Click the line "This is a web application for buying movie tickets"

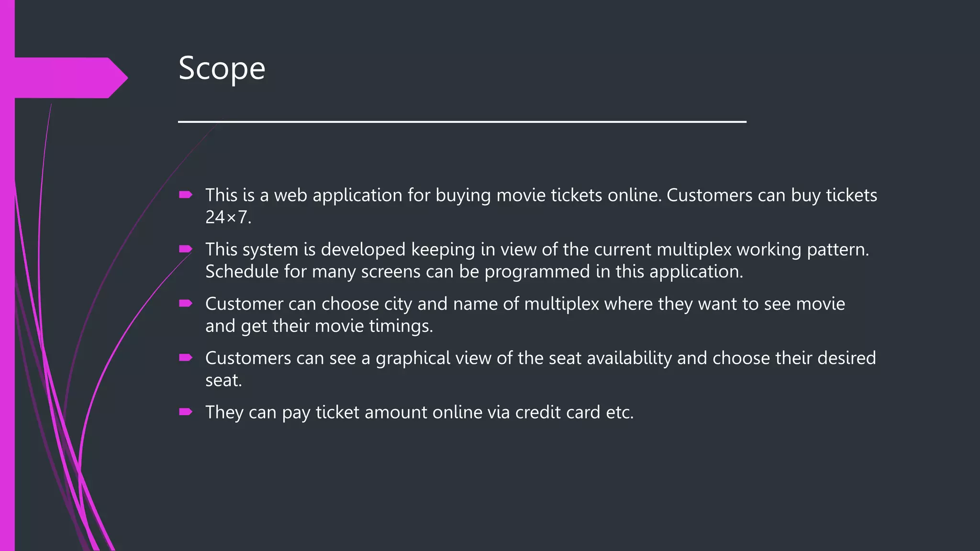541,195
